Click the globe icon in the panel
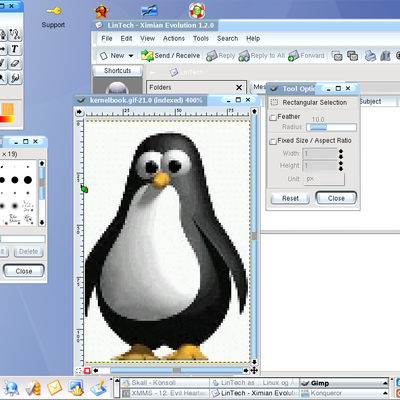This screenshot has height=400, width=400. (x=11, y=388)
